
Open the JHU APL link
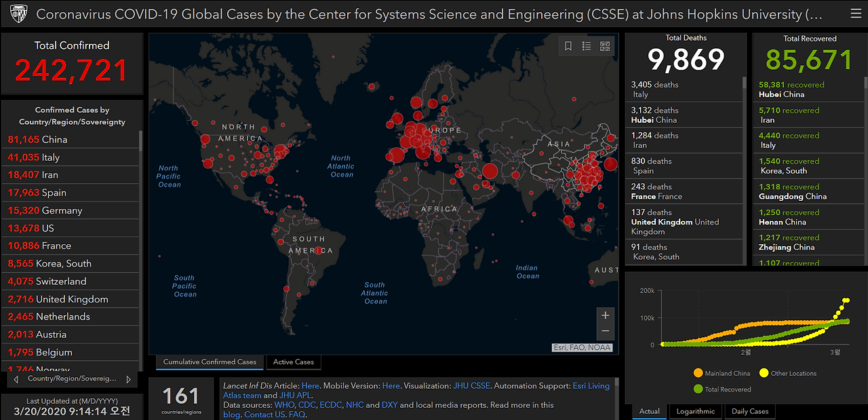click(x=296, y=395)
